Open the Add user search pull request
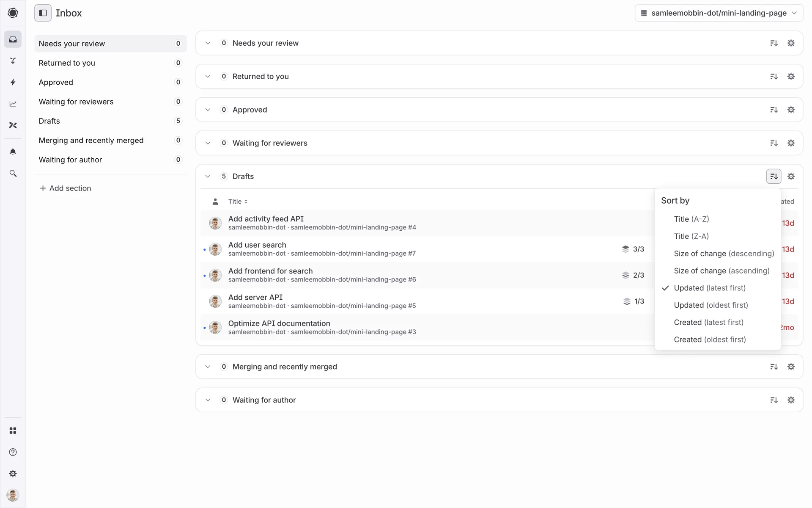The width and height of the screenshot is (812, 508). pyautogui.click(x=257, y=245)
